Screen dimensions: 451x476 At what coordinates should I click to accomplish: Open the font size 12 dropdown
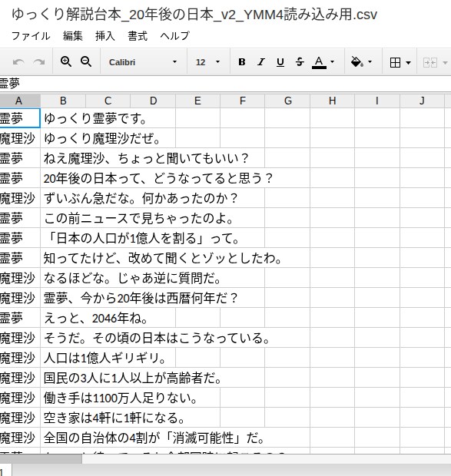coord(208,62)
